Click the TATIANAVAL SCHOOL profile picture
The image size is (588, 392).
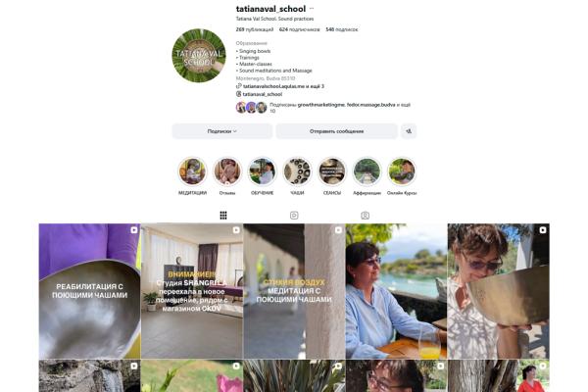[x=199, y=56]
